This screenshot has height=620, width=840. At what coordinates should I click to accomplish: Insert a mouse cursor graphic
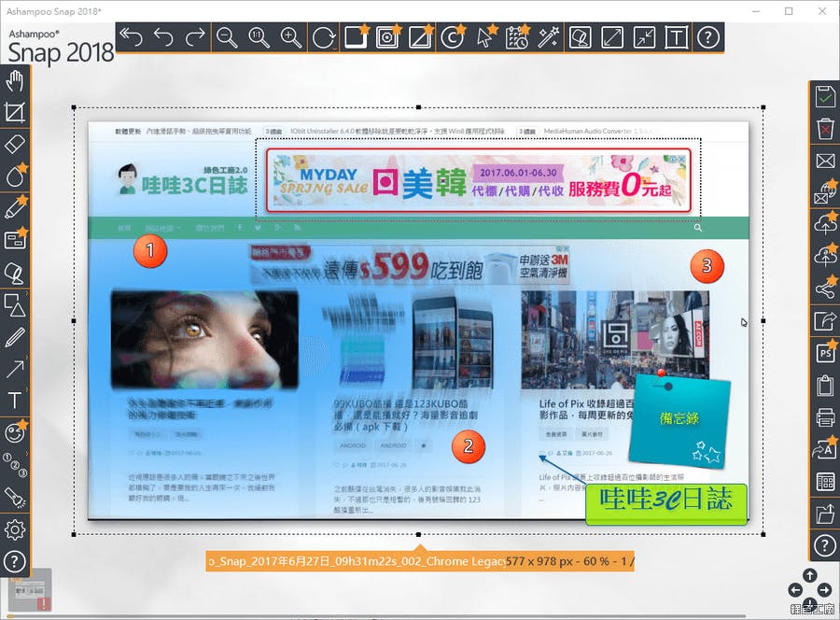484,37
